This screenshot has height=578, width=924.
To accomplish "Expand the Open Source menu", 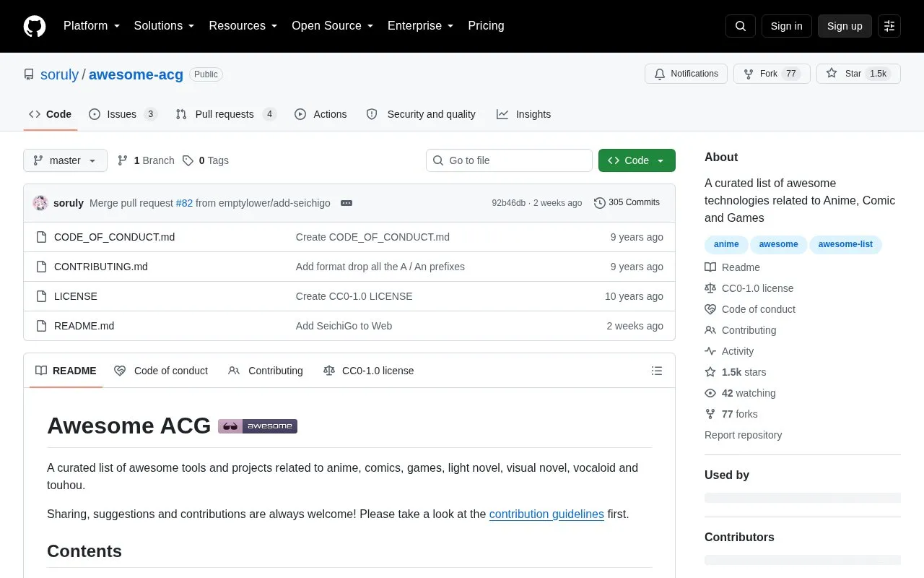I will [333, 26].
